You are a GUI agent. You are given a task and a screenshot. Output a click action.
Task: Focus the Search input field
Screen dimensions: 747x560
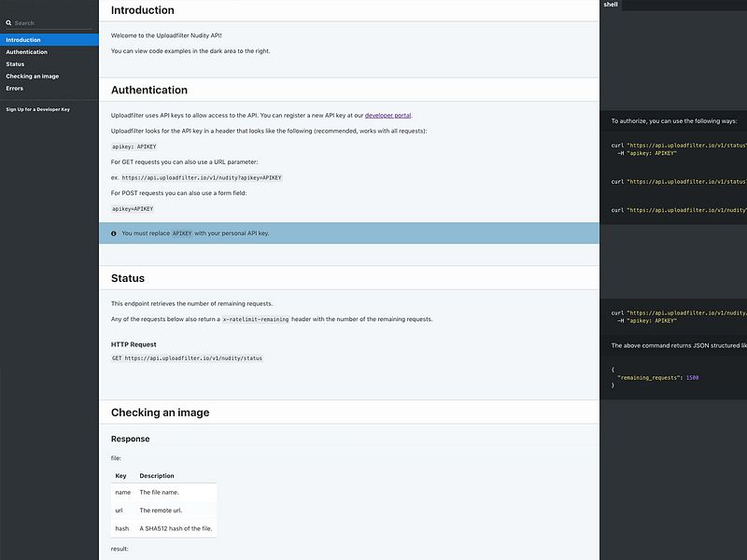point(52,22)
